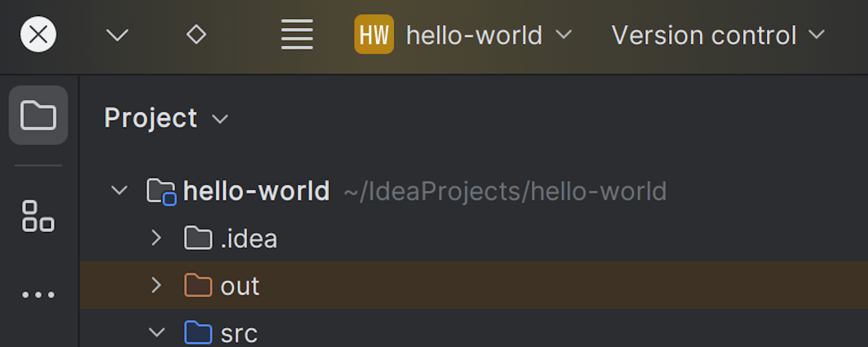Open the Project view selector dropdown

[166, 119]
